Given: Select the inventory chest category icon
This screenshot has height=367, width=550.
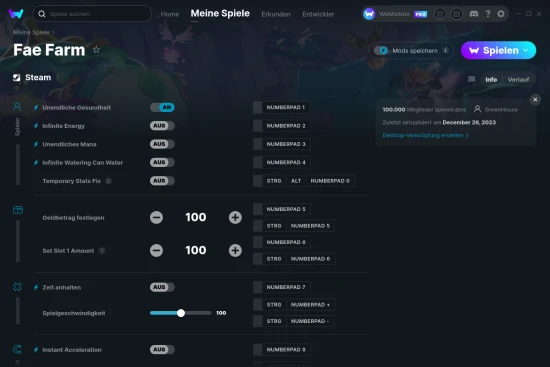Looking at the screenshot, I should click(18, 210).
